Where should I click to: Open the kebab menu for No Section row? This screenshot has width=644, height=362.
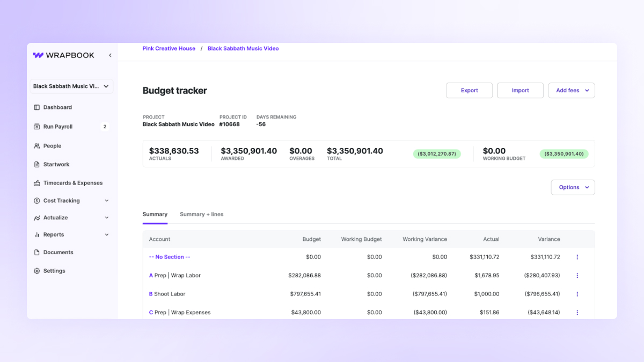pos(577,257)
